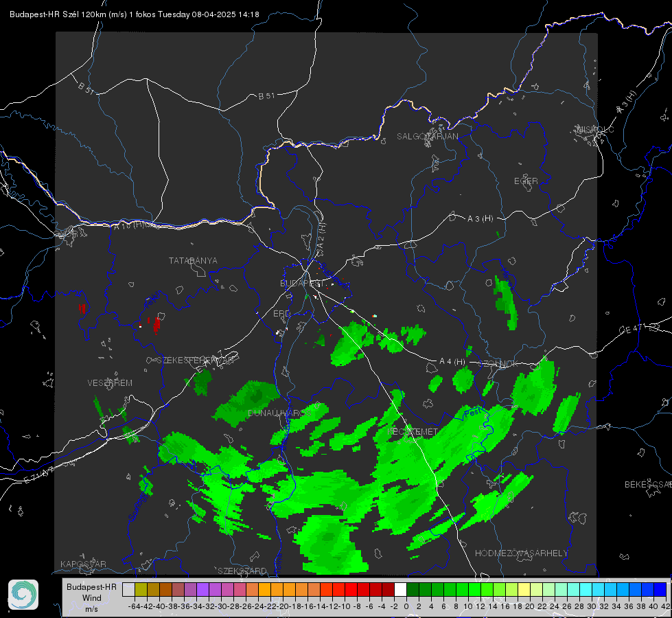Select the BÉKÉSCSABA city label
The height and width of the screenshot is (618, 672).
[x=648, y=485]
